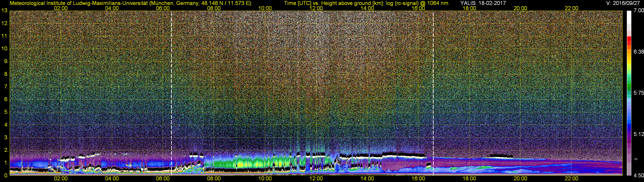Click 04:00 on the top time axis

pos(112,8)
